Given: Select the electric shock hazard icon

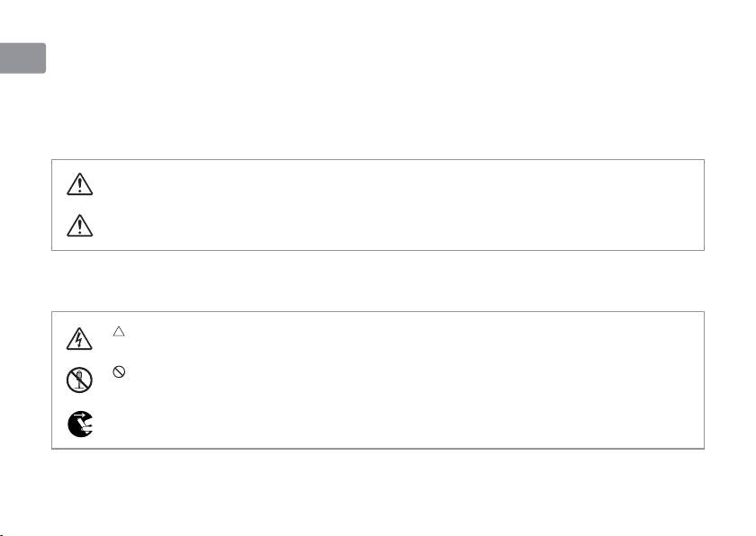Looking at the screenshot, I should [x=79, y=338].
